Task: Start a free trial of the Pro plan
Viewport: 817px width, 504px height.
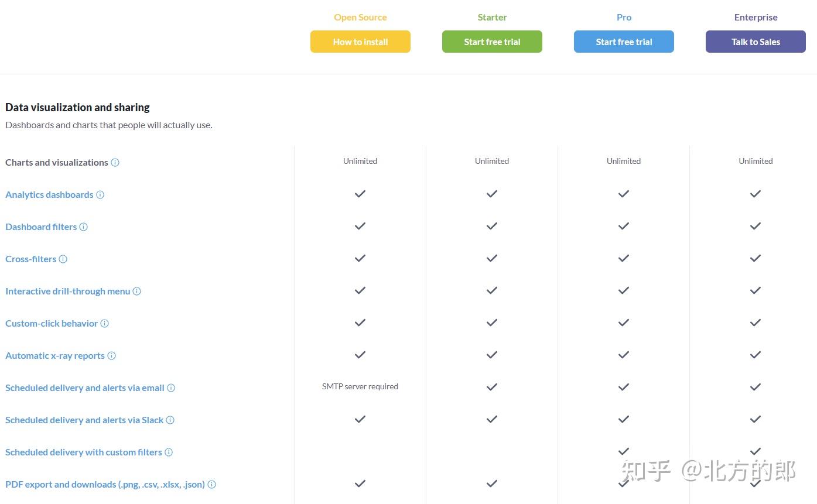Action: pos(623,42)
